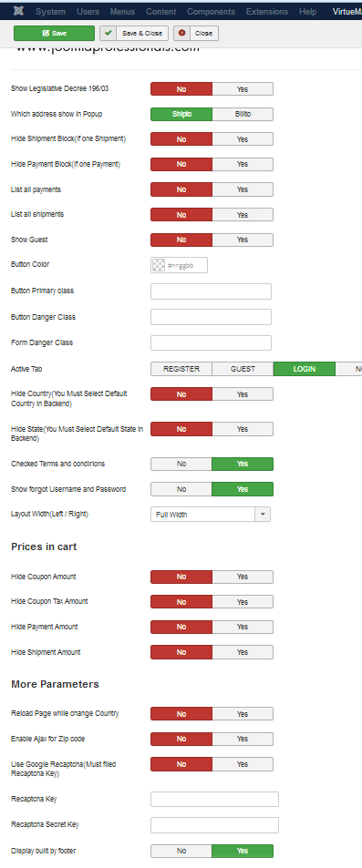This screenshot has width=362, height=868.
Task: Enable Hide Coupon Amount with Yes
Action: (243, 577)
